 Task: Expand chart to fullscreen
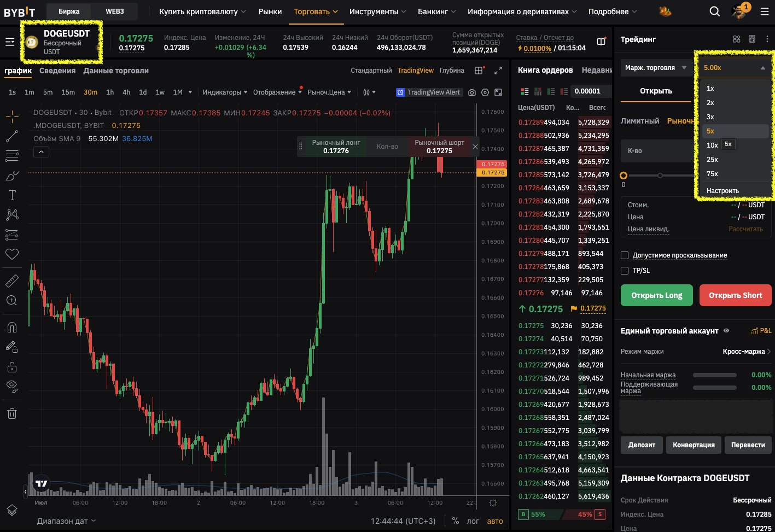point(498,71)
